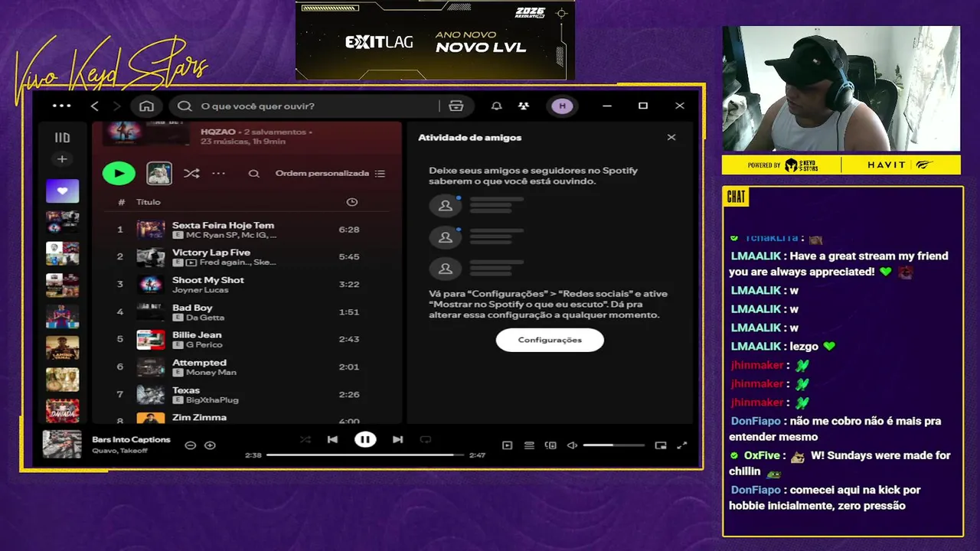The image size is (980, 551).
Task: Open artist link 'BigXthaPlug'
Action: (x=213, y=400)
